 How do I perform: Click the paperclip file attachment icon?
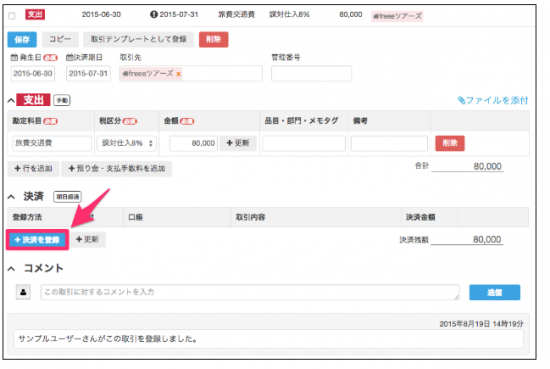pos(462,101)
